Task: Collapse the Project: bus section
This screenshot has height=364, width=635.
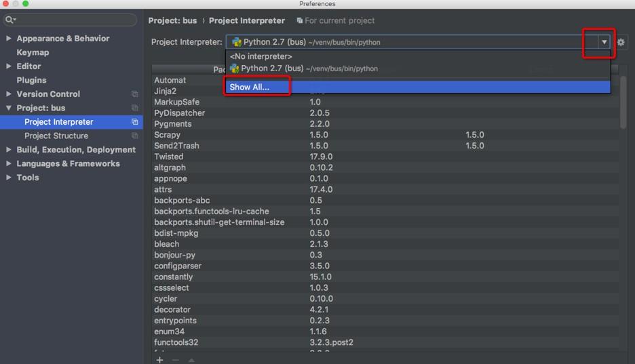Action: [x=9, y=108]
